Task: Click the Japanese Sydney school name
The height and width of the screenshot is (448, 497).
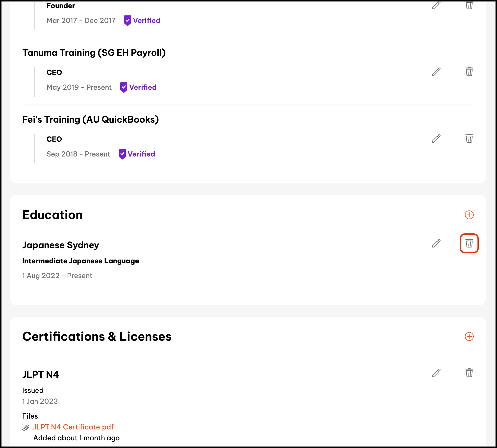Action: click(x=61, y=245)
